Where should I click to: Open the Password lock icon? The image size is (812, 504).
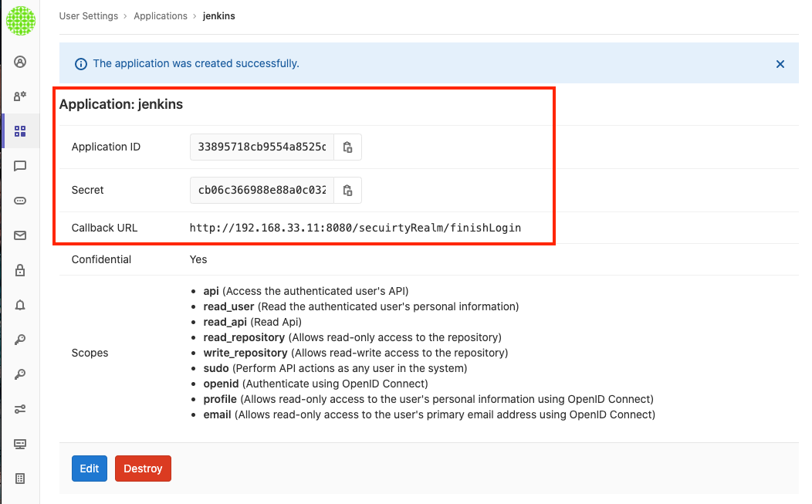(20, 270)
